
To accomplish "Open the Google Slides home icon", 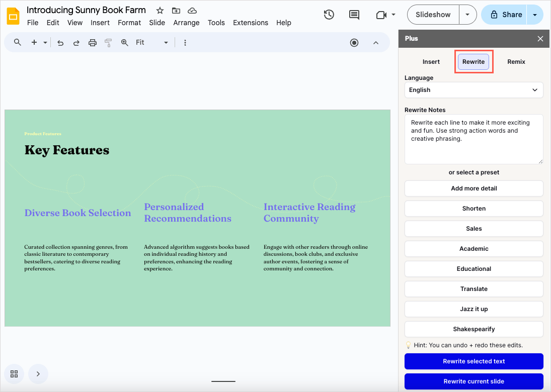I will pyautogui.click(x=13, y=16).
